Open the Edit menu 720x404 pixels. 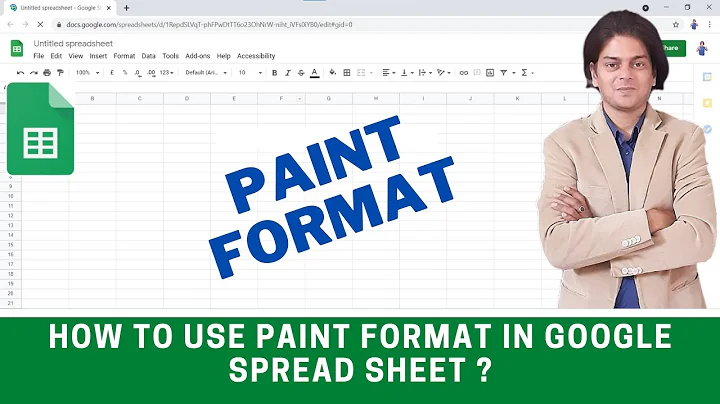click(x=56, y=56)
